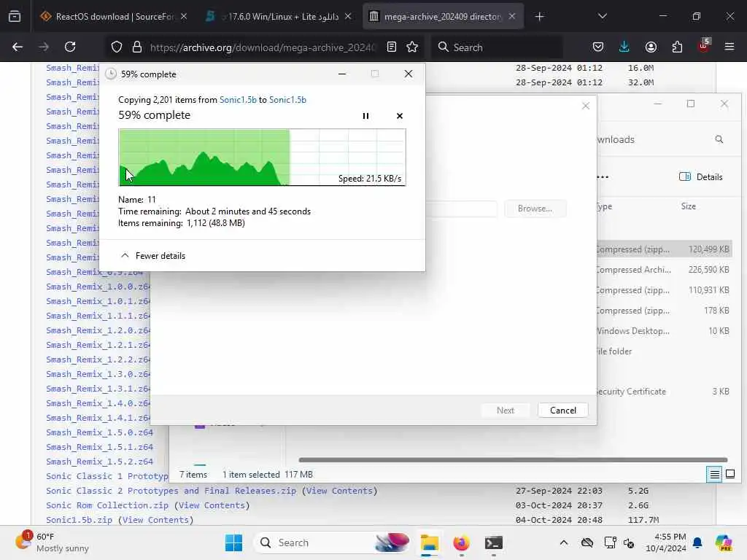
Task: Open the list all tabs dropdown
Action: coord(602,16)
